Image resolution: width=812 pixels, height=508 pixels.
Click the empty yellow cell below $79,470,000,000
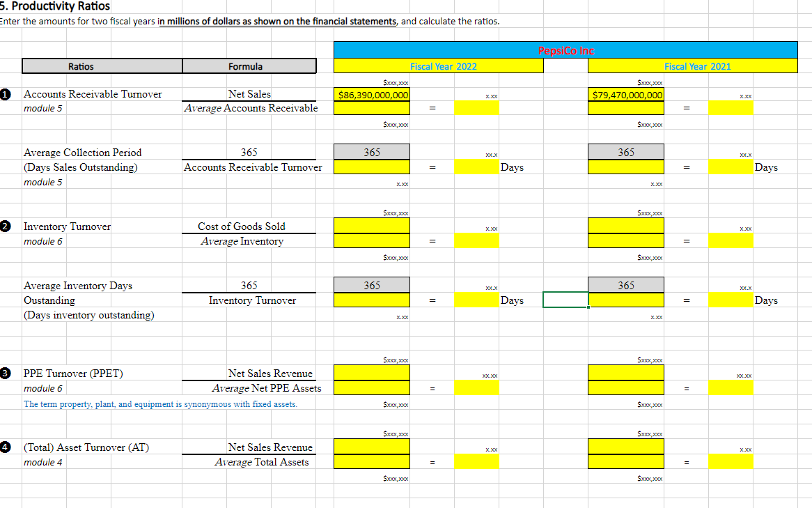click(626, 108)
